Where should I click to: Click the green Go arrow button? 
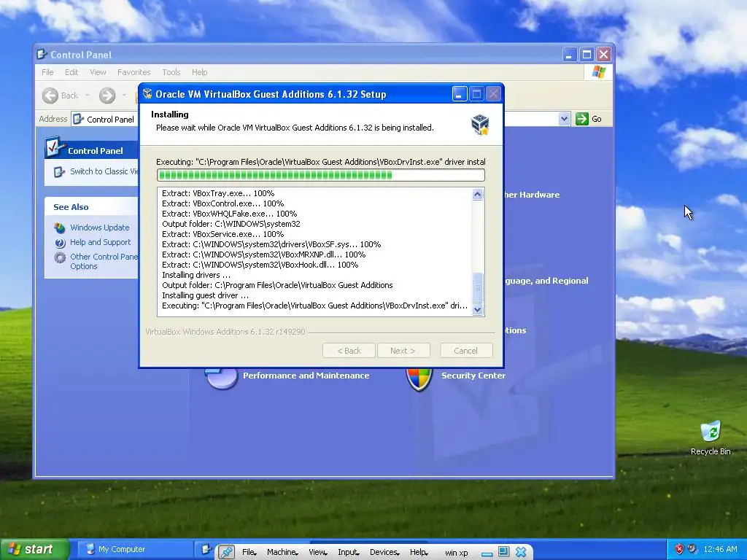581,119
